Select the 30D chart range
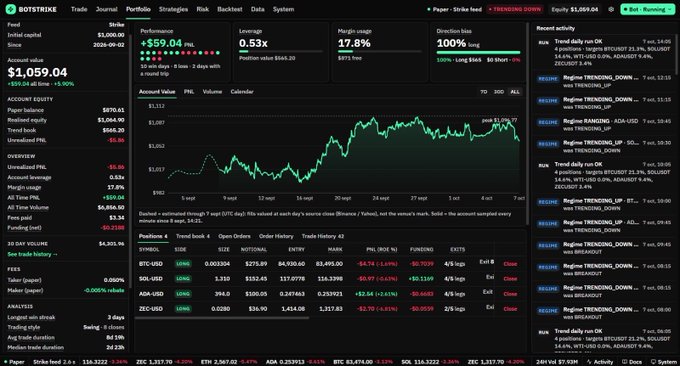 (499, 92)
